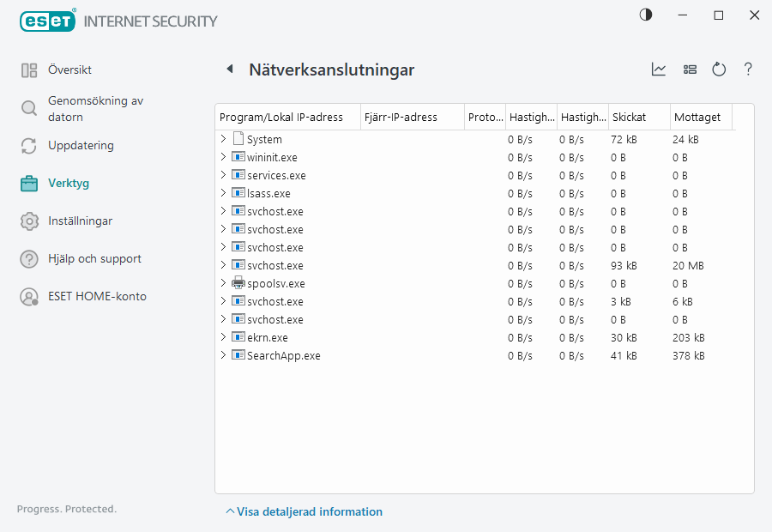
Task: Click the list view options icon
Action: point(690,70)
